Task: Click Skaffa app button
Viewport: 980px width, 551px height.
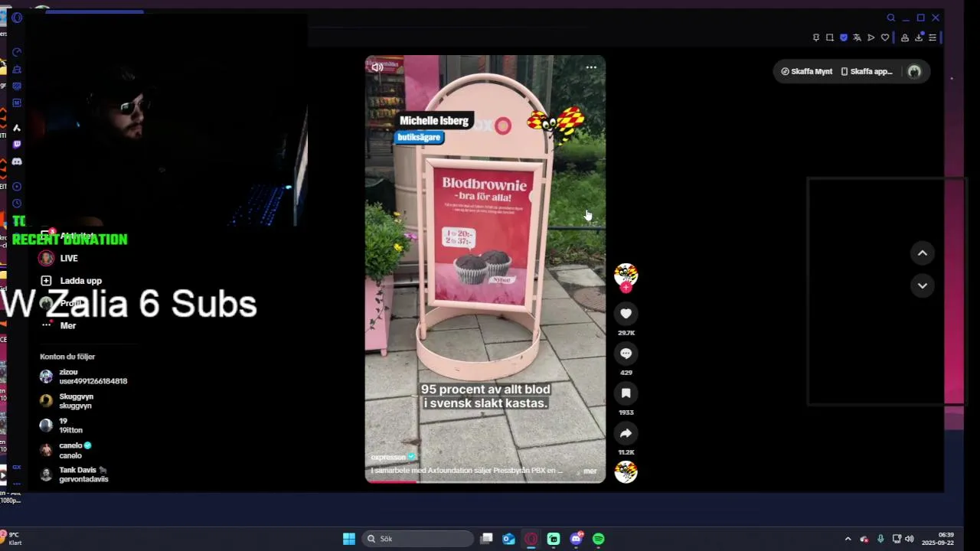Action: click(867, 71)
